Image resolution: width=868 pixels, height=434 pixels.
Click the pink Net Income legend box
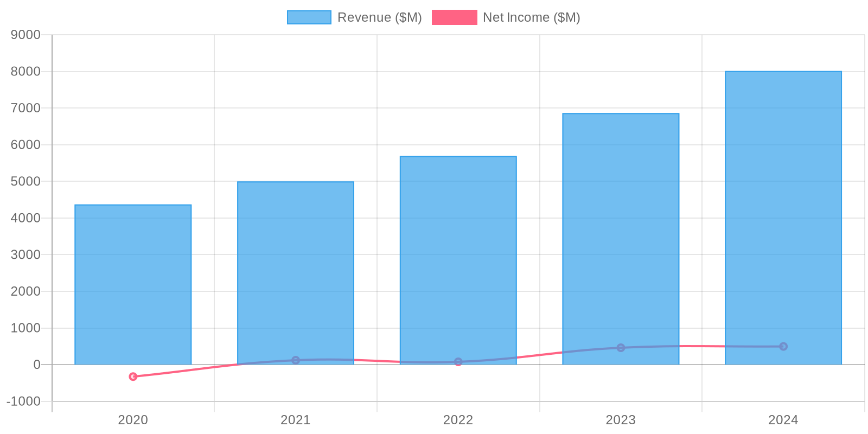(454, 17)
